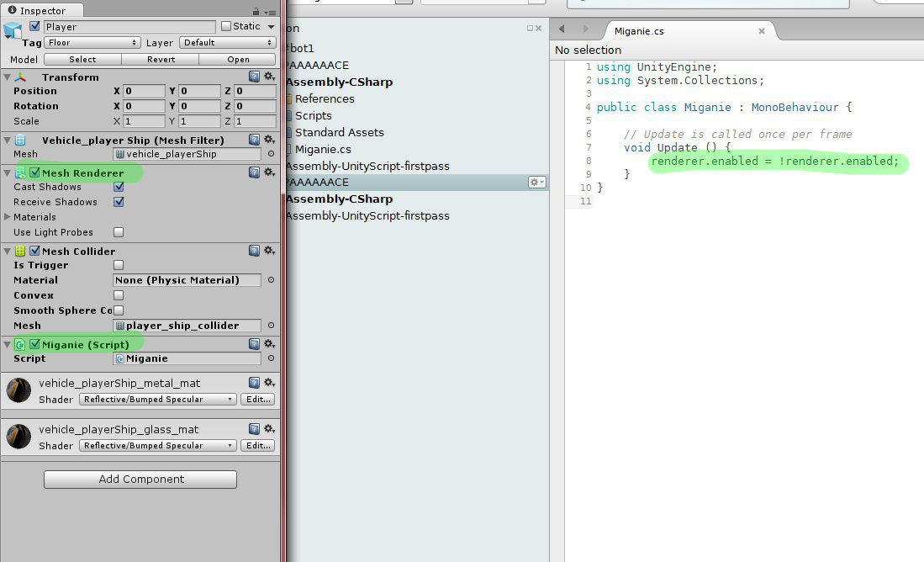Toggle Smooth Sphere Collisions checkbox
Screen dimensions: 924x562
tap(119, 310)
